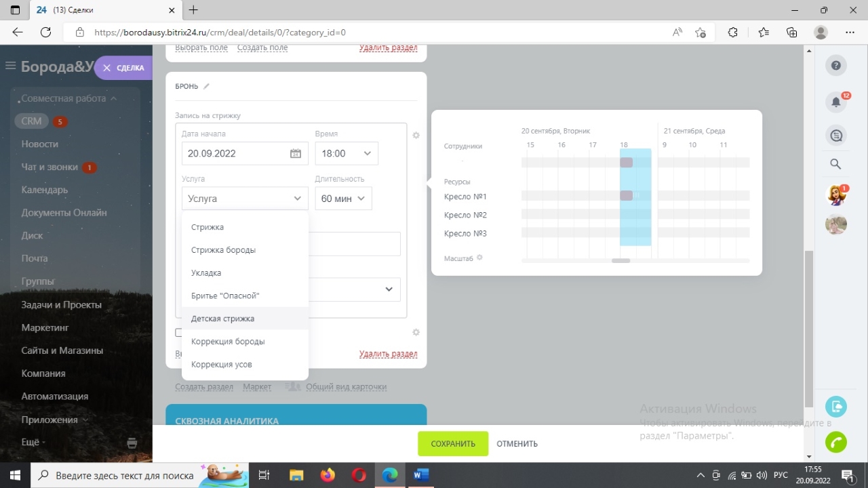
Task: Click the search magnifier in right panel
Action: point(836,164)
